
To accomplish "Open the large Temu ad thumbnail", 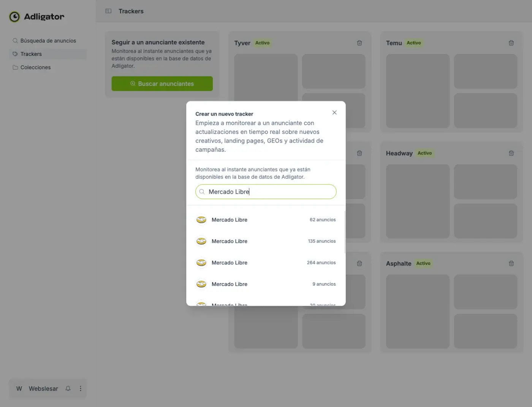I will 418,91.
